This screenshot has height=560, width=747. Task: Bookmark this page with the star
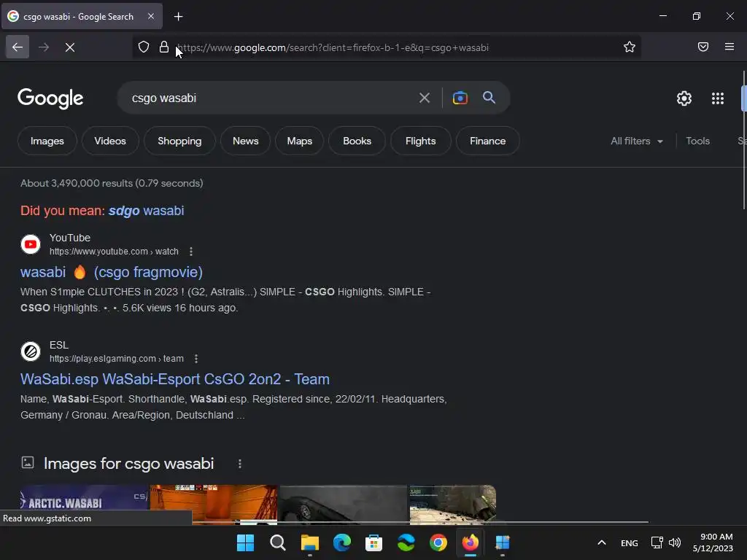tap(630, 47)
